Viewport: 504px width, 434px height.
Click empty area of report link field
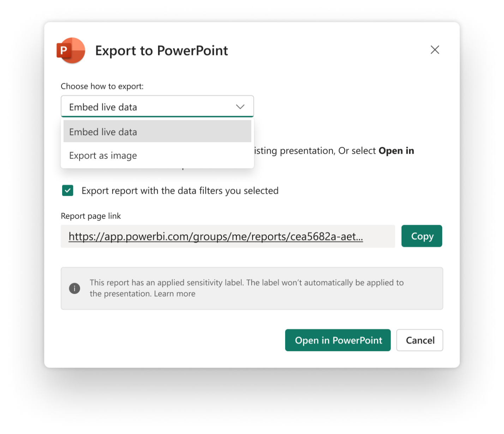click(x=379, y=236)
